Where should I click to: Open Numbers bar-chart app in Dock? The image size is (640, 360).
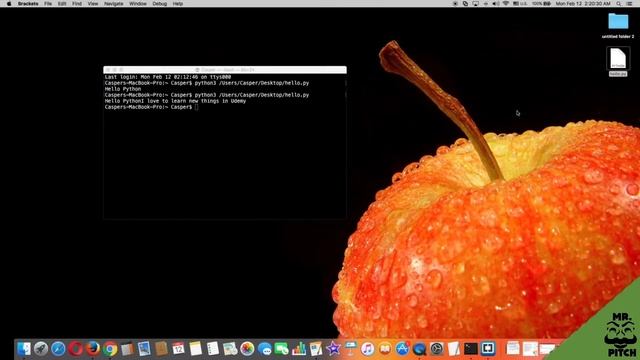pyautogui.click(x=299, y=349)
